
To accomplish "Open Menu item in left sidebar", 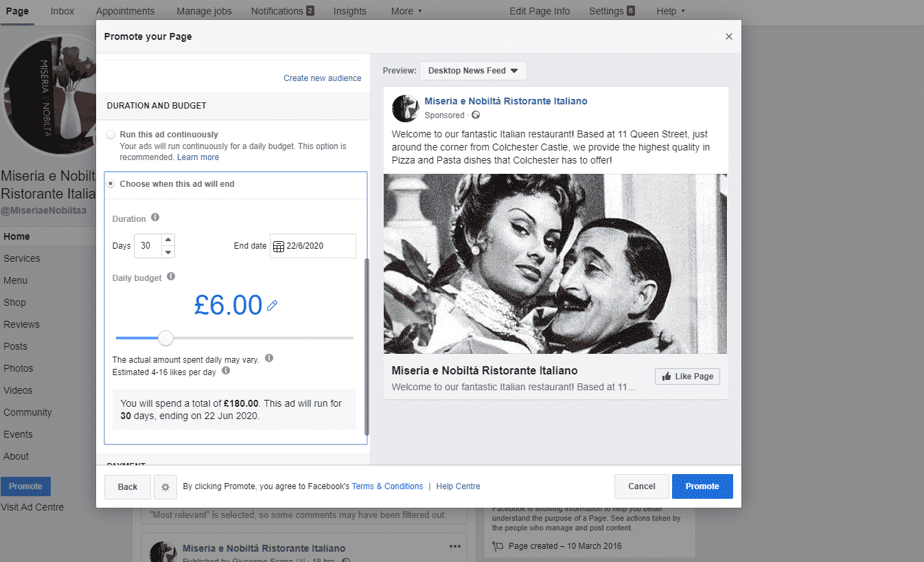I will tap(16, 280).
